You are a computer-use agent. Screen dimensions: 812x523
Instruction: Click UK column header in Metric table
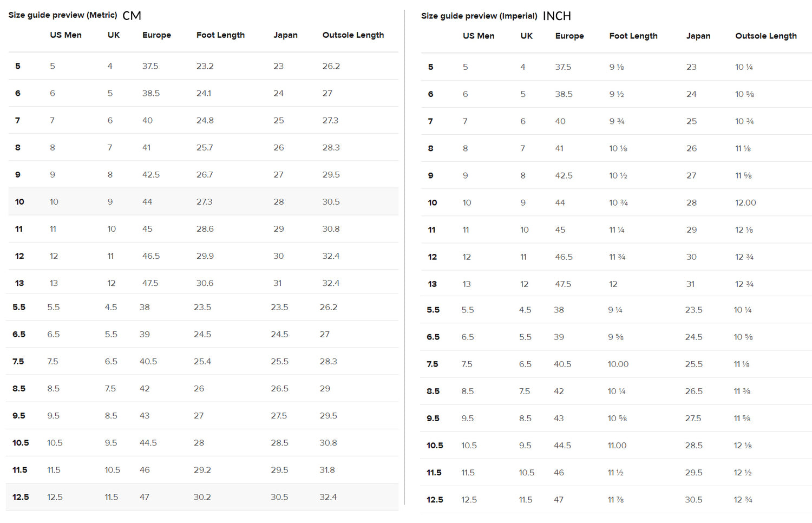pyautogui.click(x=114, y=35)
